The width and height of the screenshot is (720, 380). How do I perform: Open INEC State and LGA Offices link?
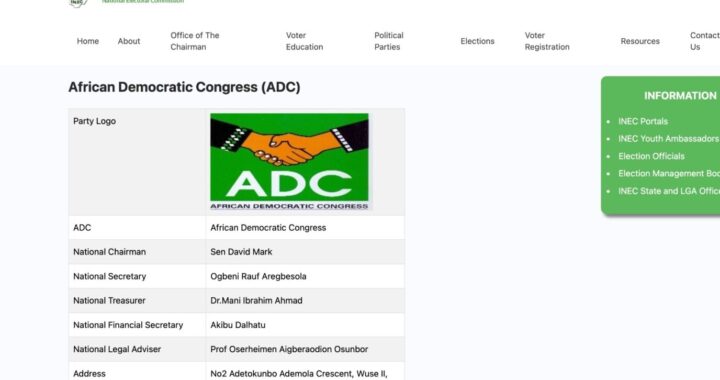point(669,191)
